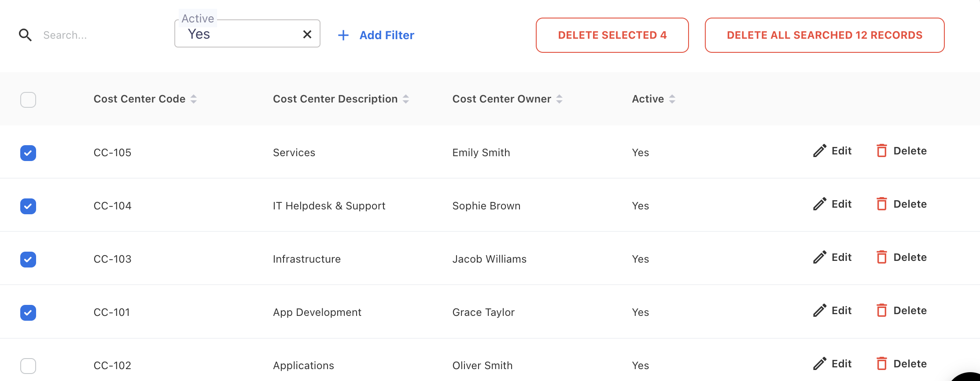The width and height of the screenshot is (980, 381).
Task: Sort by Cost Center Code arrows
Action: tap(194, 99)
